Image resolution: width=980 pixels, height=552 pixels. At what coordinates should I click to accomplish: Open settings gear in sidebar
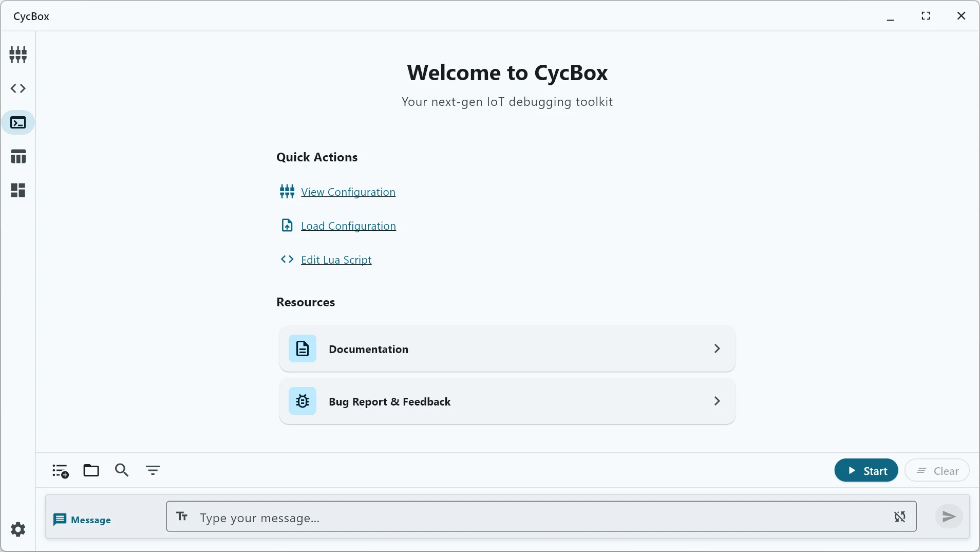[18, 529]
